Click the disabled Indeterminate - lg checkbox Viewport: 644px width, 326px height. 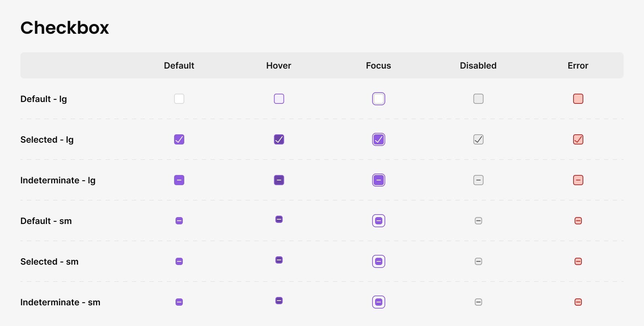pyautogui.click(x=478, y=180)
